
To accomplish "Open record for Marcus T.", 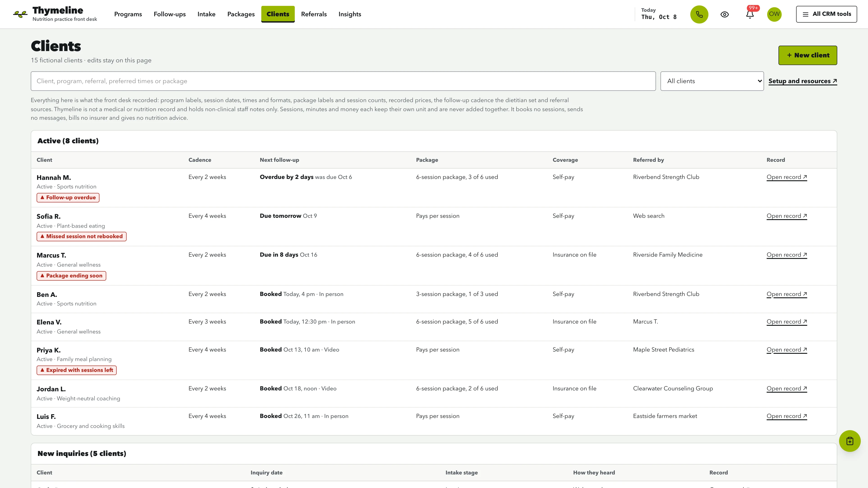I will 786,255.
